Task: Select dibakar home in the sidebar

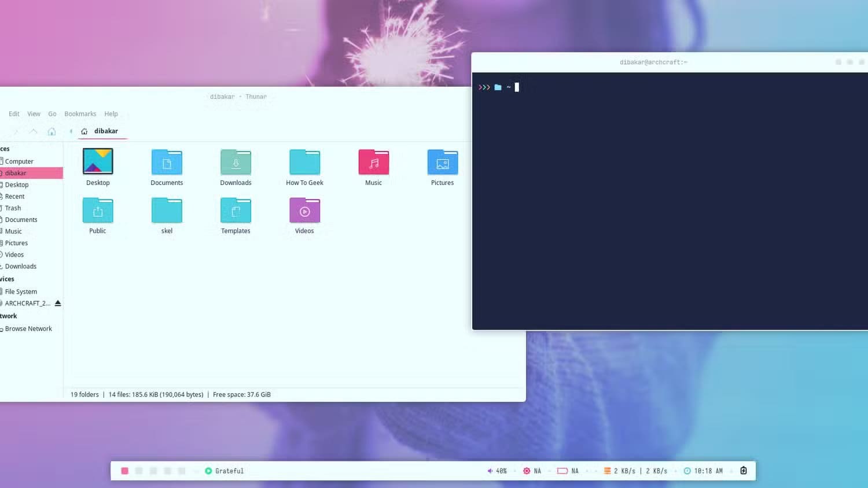Action: (x=31, y=173)
